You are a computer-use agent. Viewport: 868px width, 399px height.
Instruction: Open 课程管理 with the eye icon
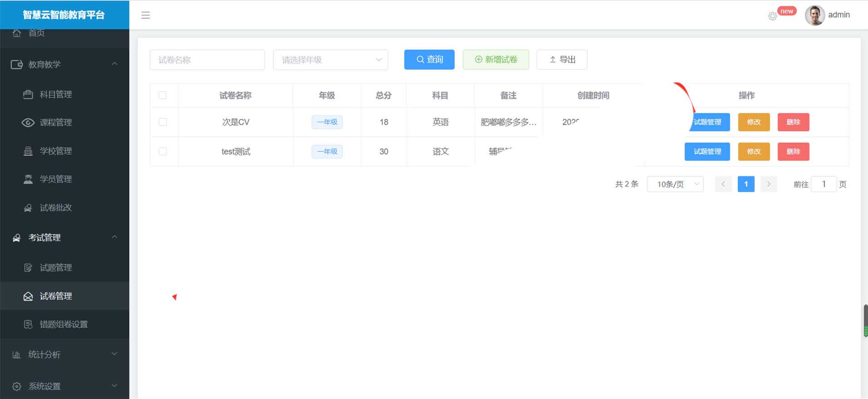point(55,122)
